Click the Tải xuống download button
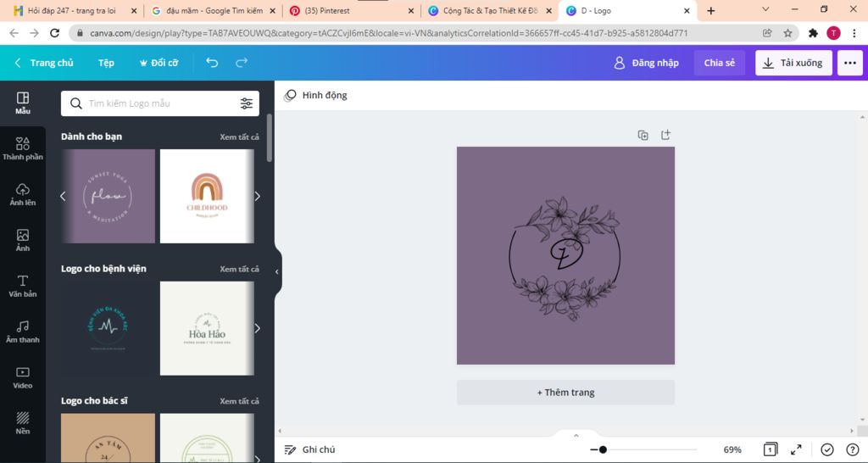 point(793,63)
